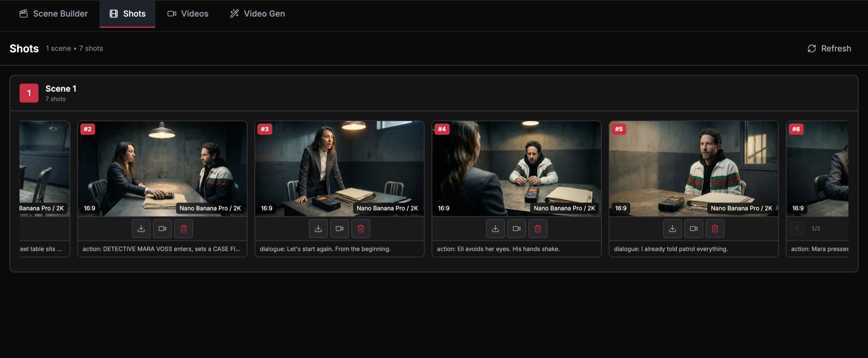
Task: Delete shot #5
Action: pos(715,229)
